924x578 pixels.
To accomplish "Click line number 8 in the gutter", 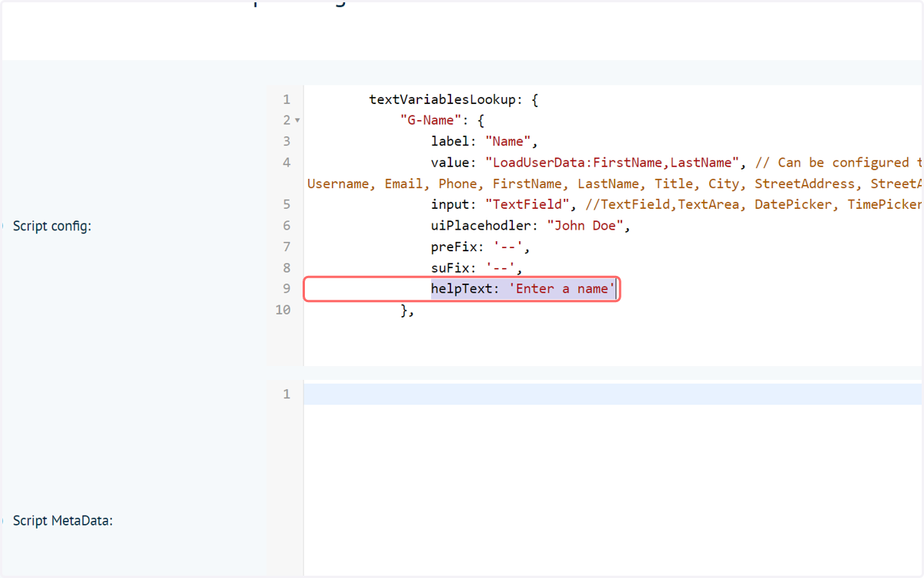I will (x=286, y=267).
